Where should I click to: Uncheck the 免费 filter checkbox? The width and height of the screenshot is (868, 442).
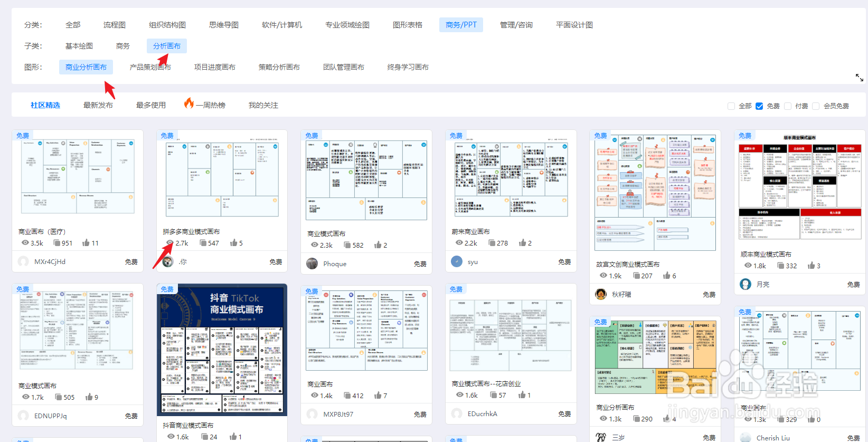(x=759, y=106)
